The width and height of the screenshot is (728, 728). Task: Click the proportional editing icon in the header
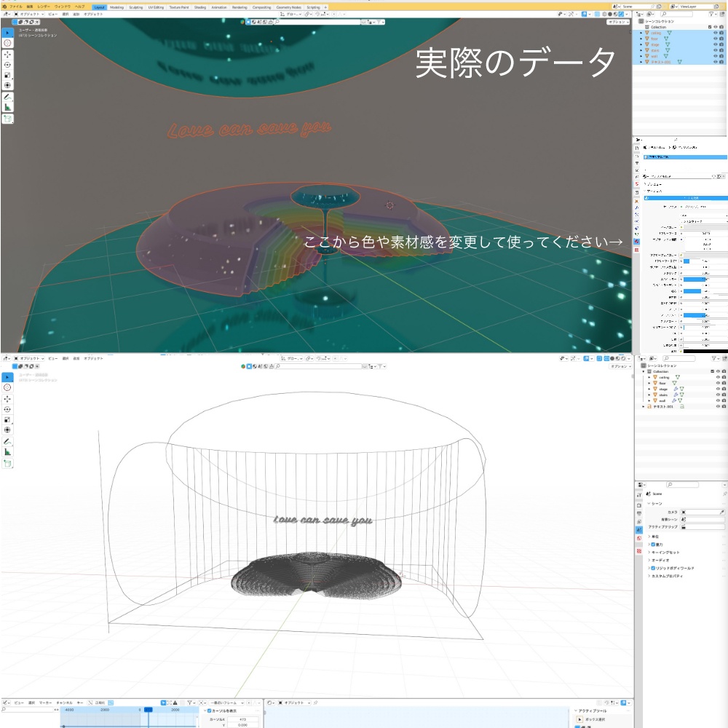333,15
